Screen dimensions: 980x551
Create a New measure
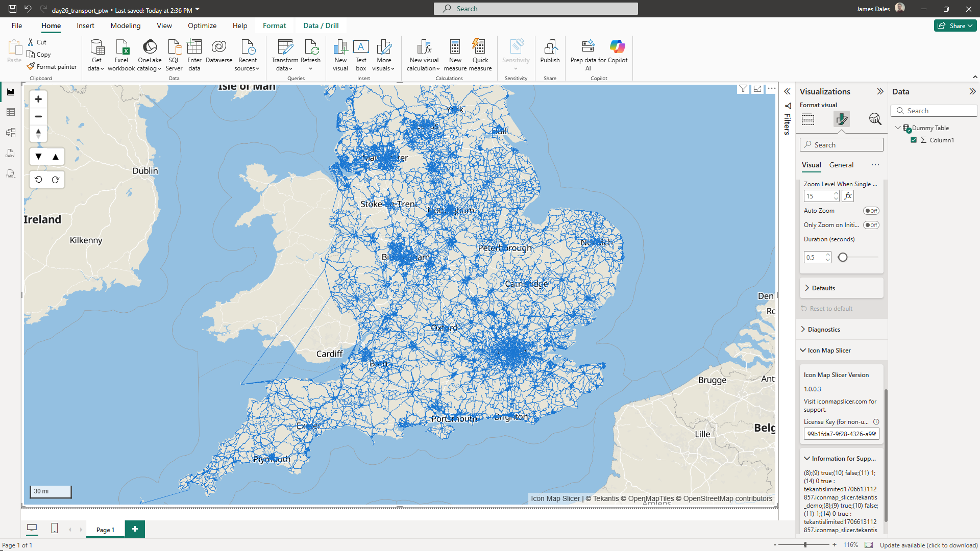pyautogui.click(x=455, y=55)
